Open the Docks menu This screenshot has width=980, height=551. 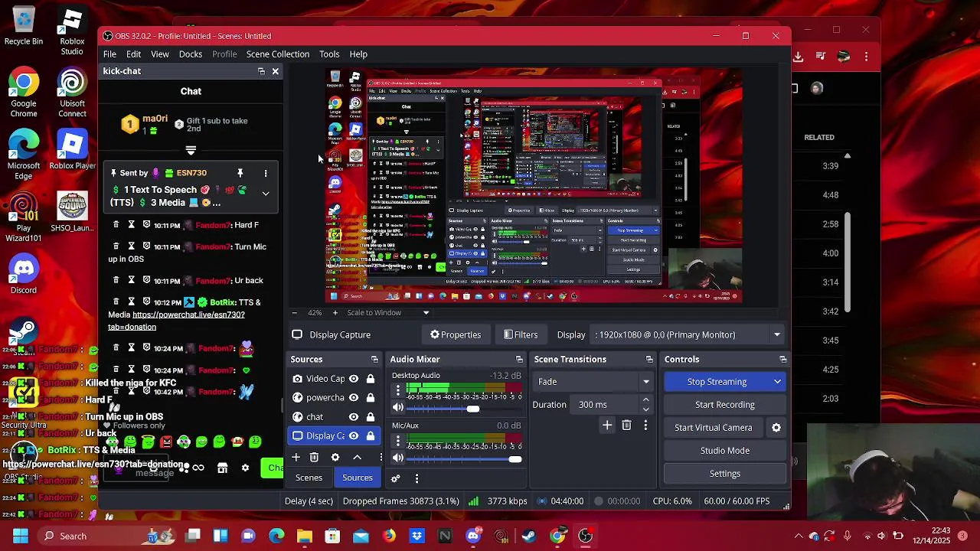click(x=190, y=54)
